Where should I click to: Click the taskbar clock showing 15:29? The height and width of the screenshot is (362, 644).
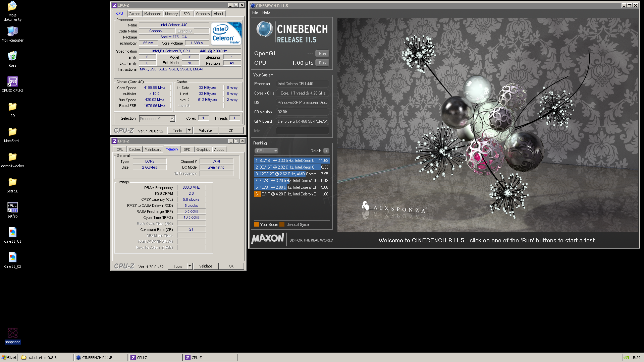(636, 358)
